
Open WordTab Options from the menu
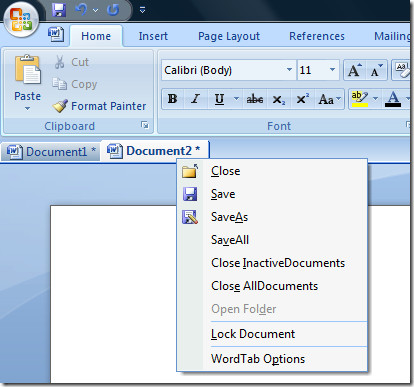pos(273,359)
